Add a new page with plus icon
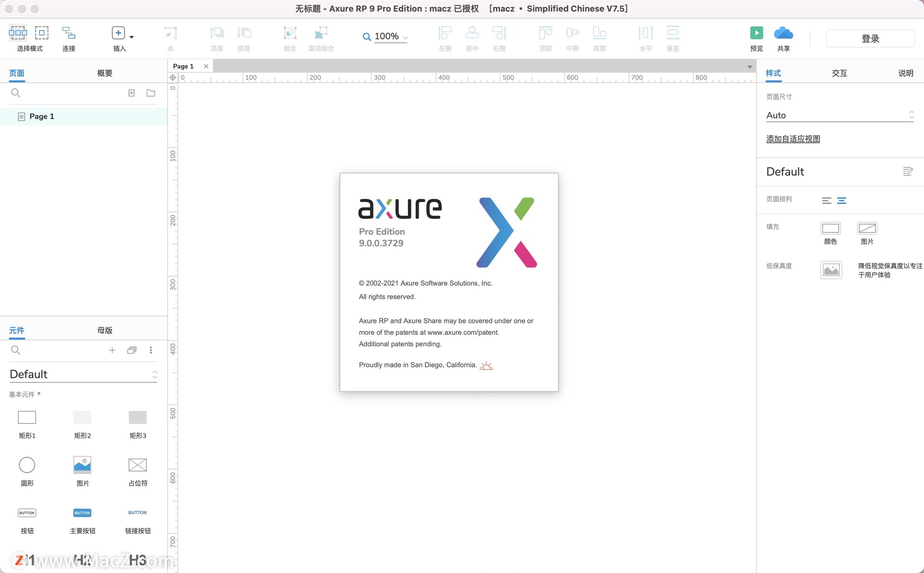The image size is (924, 573). tap(131, 93)
